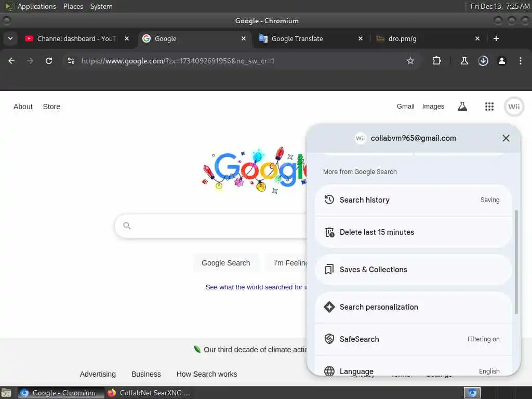Open the browser profile icon

(x=502, y=61)
